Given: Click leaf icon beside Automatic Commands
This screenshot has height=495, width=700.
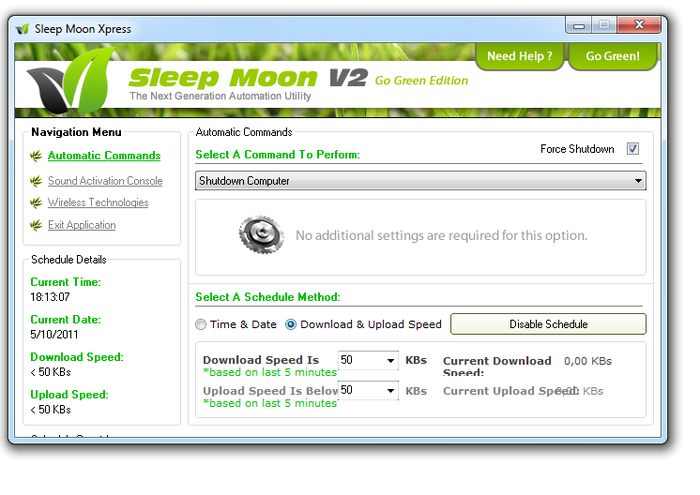Looking at the screenshot, I should point(36,156).
